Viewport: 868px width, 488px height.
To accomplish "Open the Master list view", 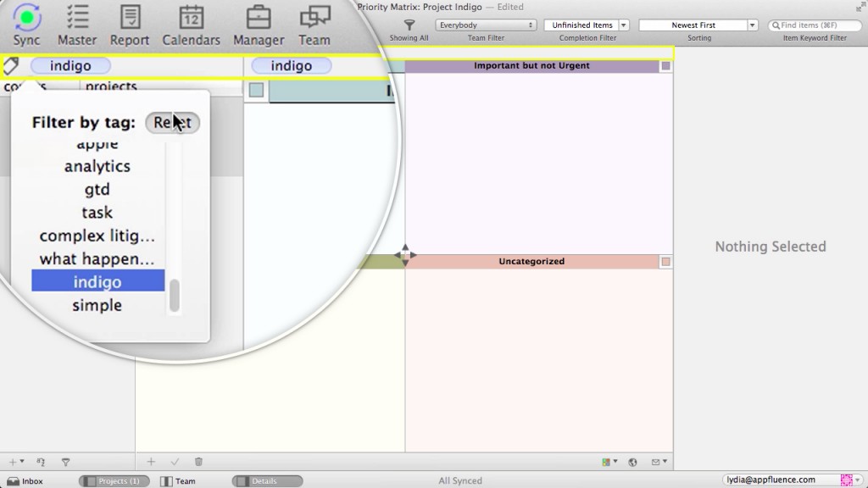I will click(77, 19).
